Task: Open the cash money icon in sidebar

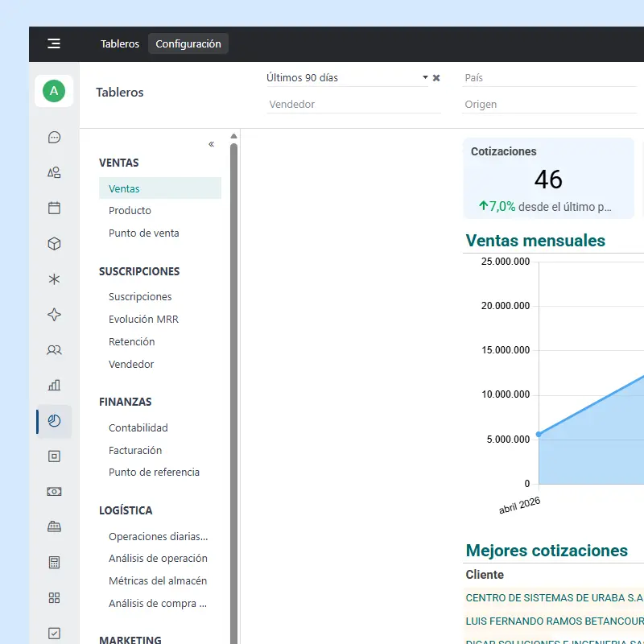Action: click(x=54, y=492)
